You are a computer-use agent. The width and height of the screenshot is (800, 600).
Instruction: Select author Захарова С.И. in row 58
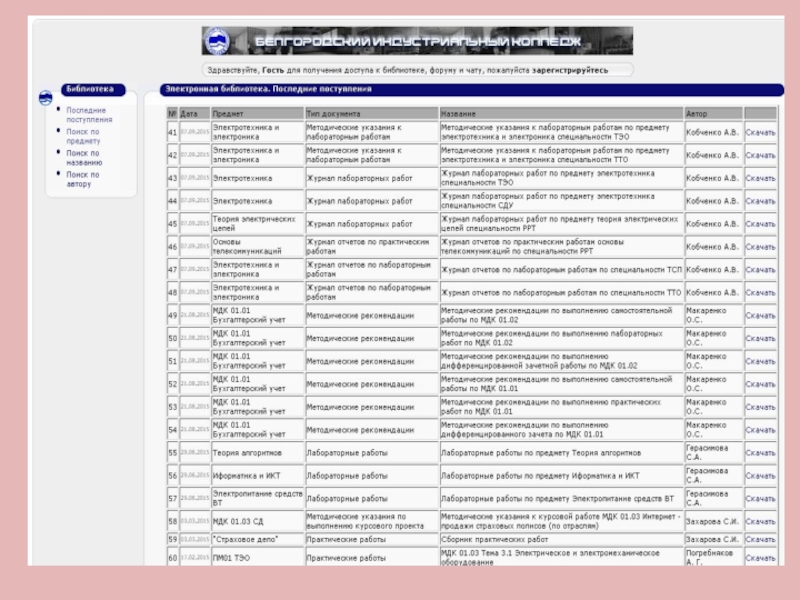point(713,521)
